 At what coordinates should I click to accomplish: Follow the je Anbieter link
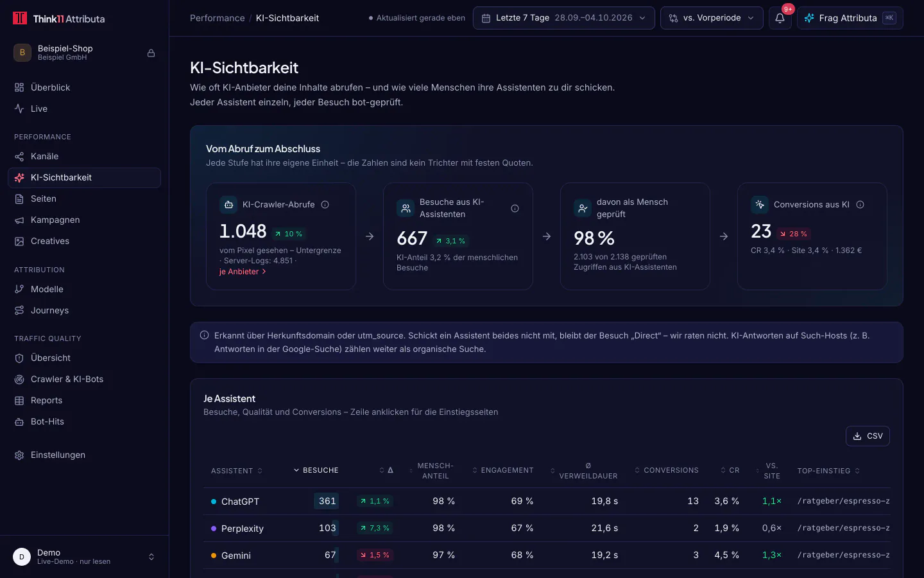[x=243, y=272]
